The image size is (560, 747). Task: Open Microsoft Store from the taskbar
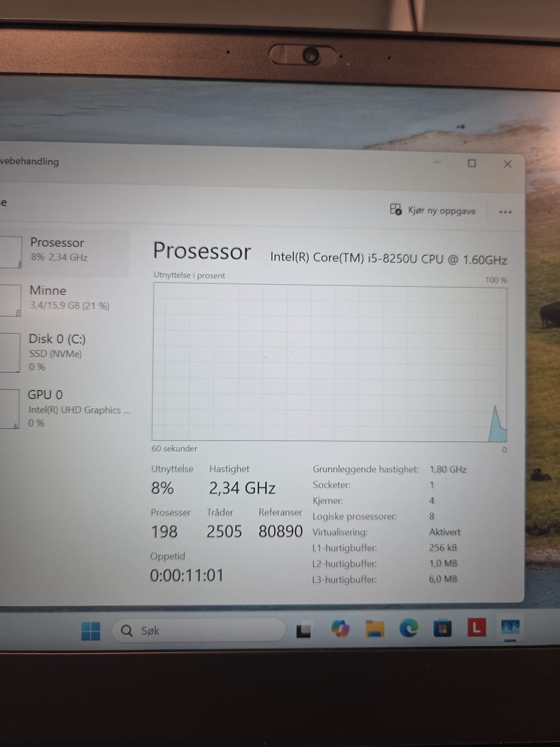click(443, 628)
